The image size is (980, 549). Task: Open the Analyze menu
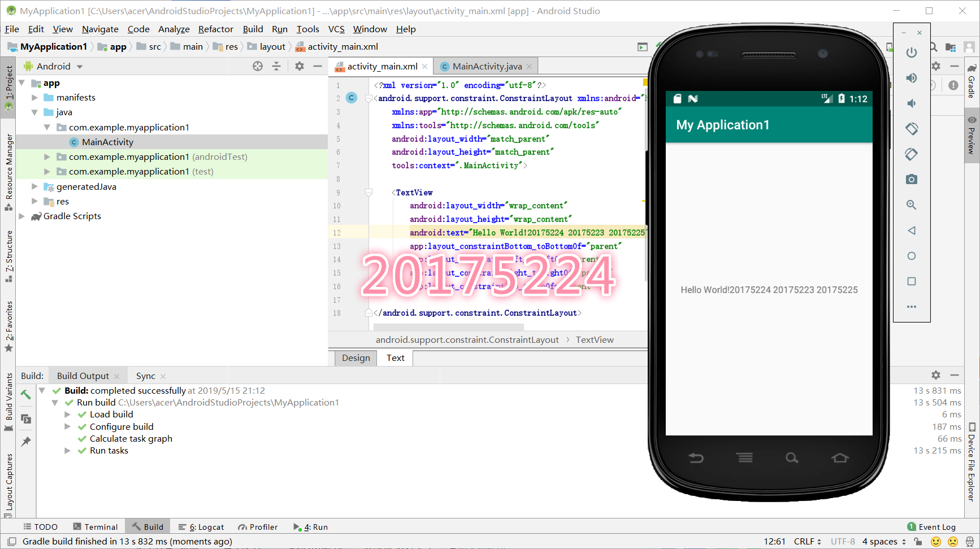[x=174, y=29]
